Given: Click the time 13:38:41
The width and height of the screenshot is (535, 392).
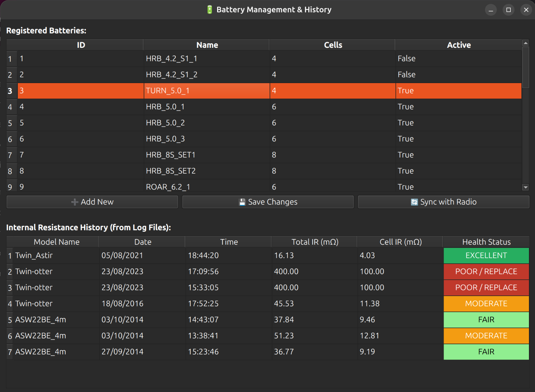Looking at the screenshot, I should pos(229,336).
